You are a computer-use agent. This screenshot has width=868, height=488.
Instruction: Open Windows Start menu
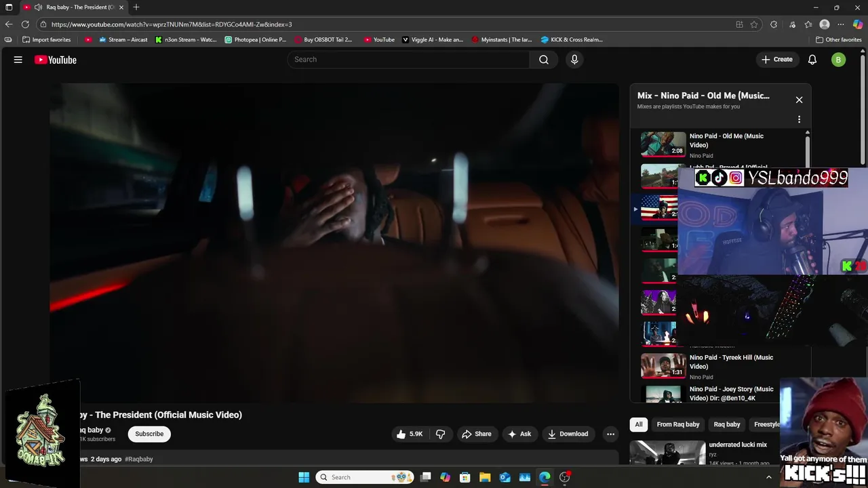tap(304, 477)
